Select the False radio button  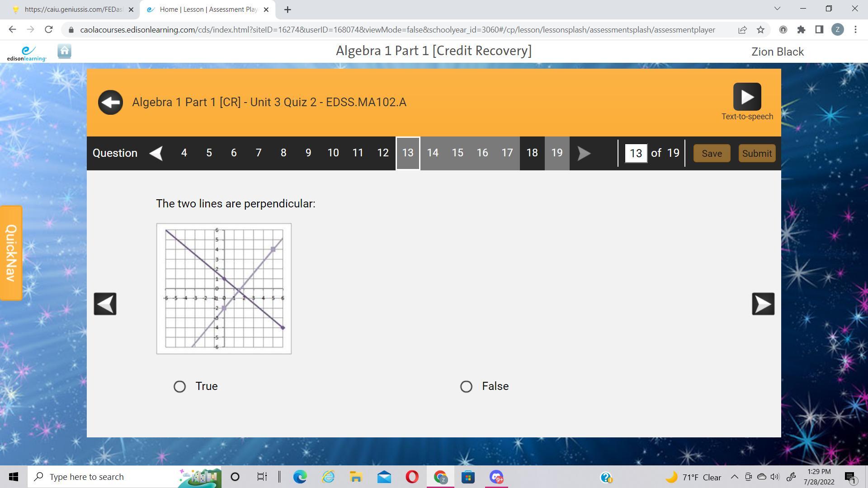pyautogui.click(x=466, y=386)
